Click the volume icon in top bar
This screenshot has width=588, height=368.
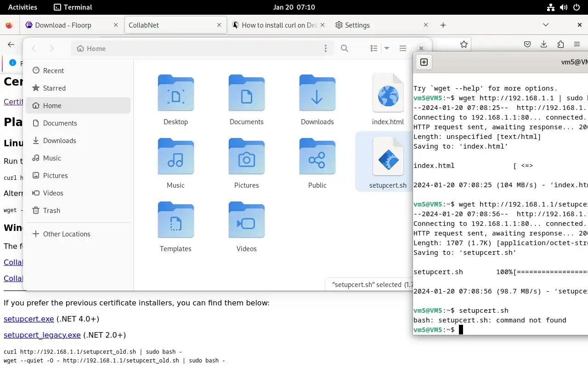563,7
